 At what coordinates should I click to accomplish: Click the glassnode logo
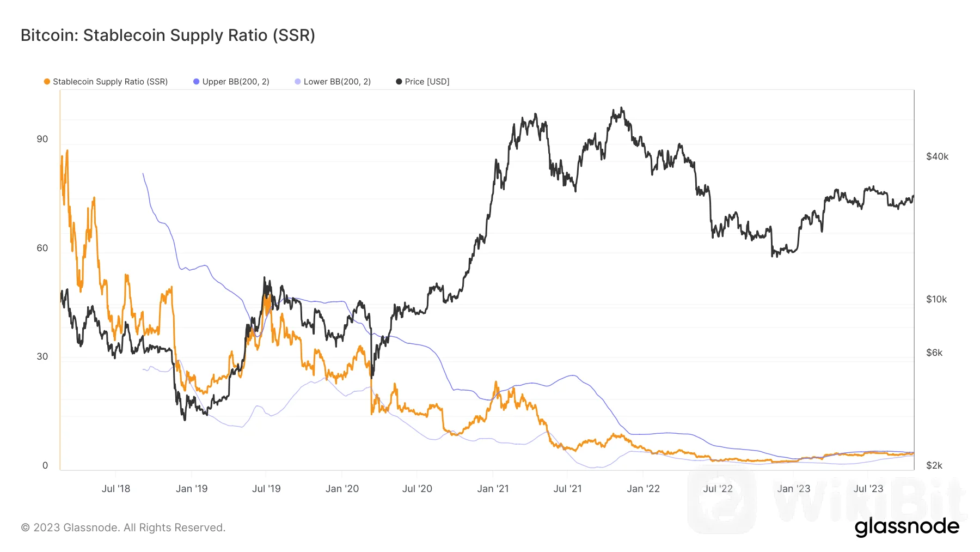click(906, 526)
